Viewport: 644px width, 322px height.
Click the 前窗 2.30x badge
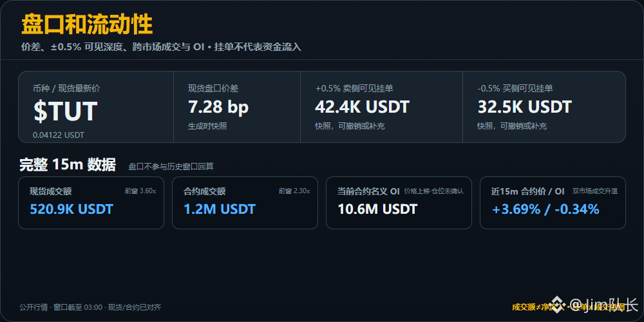(294, 191)
